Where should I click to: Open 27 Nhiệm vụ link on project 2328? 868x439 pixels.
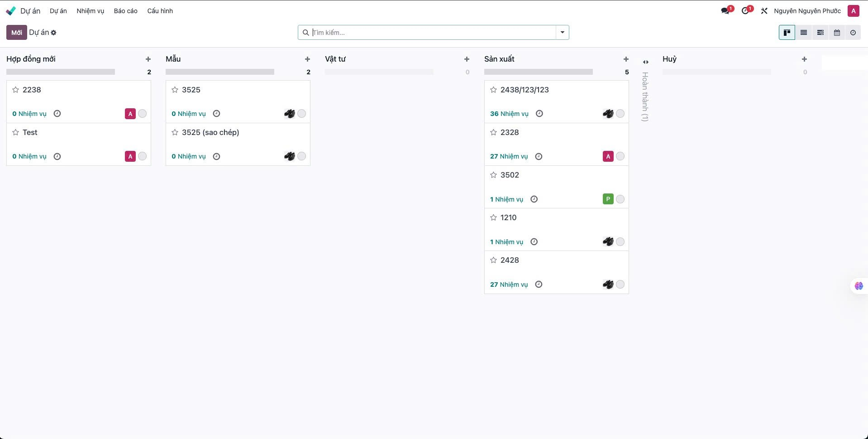click(x=509, y=156)
